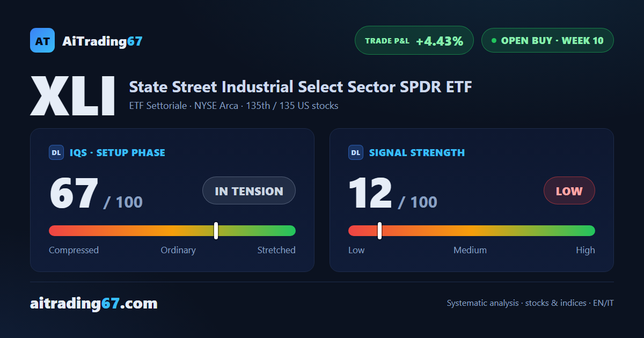Select the Open Buy Week 10 pill
Screen dimensions: 644x338
tap(547, 40)
